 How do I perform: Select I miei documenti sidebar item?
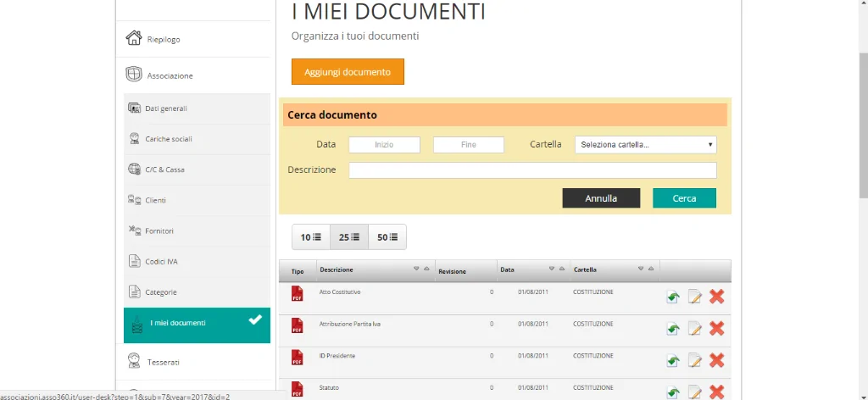pyautogui.click(x=197, y=325)
